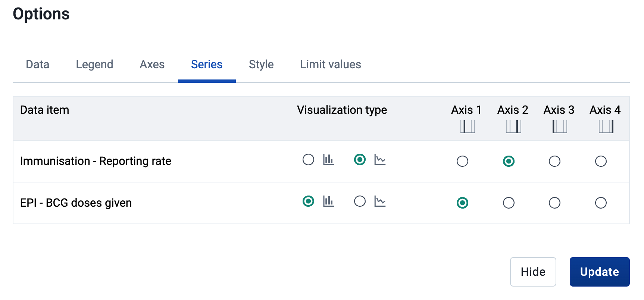
Task: Switch to the Data tab
Action: point(38,65)
